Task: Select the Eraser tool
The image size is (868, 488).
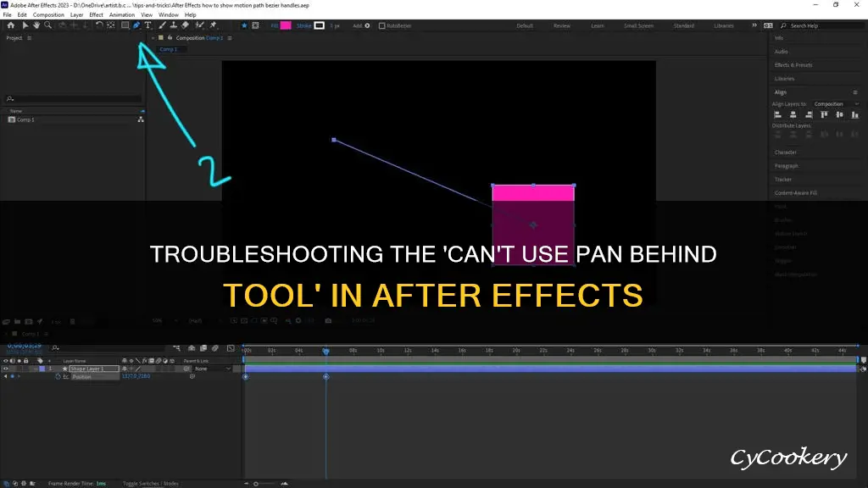Action: click(186, 25)
